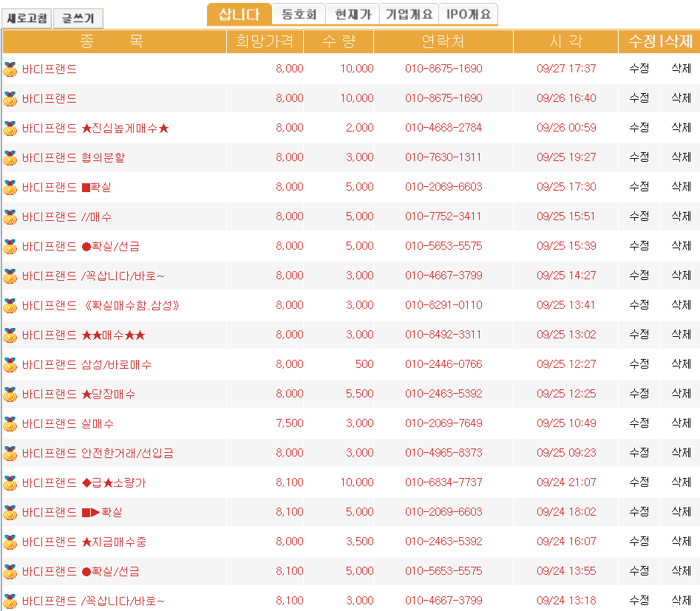Click 수정 for the 09/27 17:37 post
Screen dimensions: 700x611
[x=639, y=68]
